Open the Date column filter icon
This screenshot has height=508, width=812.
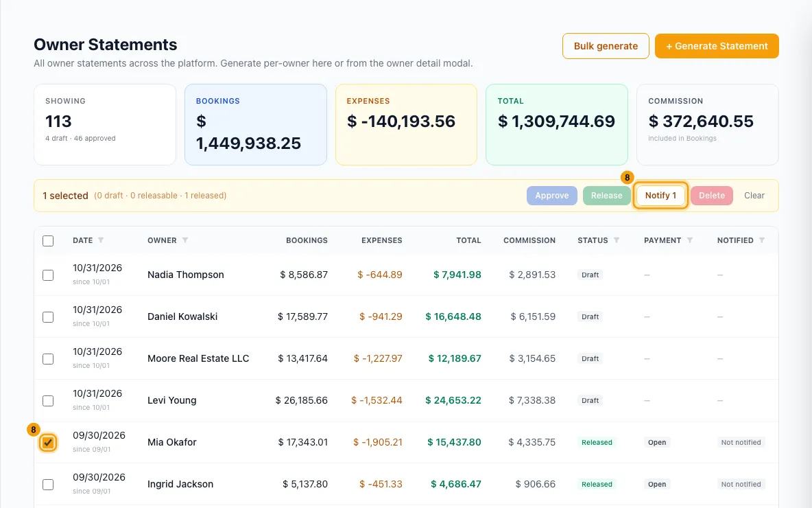coord(101,240)
